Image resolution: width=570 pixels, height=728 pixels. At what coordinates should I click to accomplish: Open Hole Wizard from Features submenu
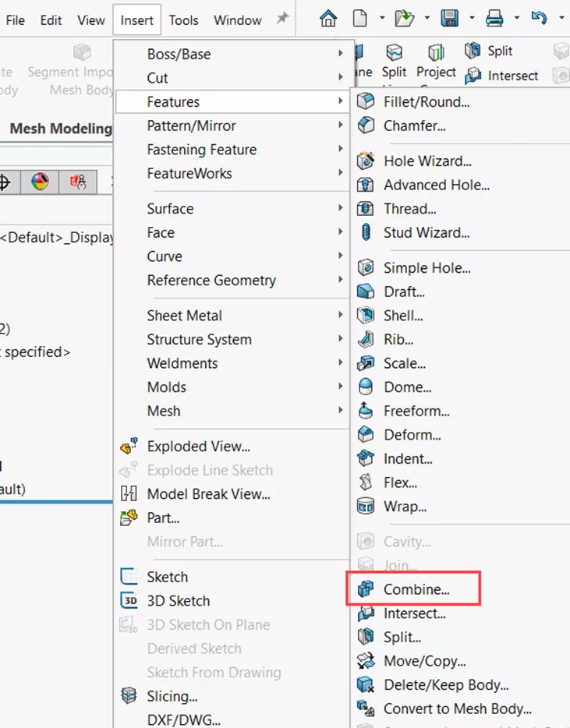pyautogui.click(x=427, y=161)
